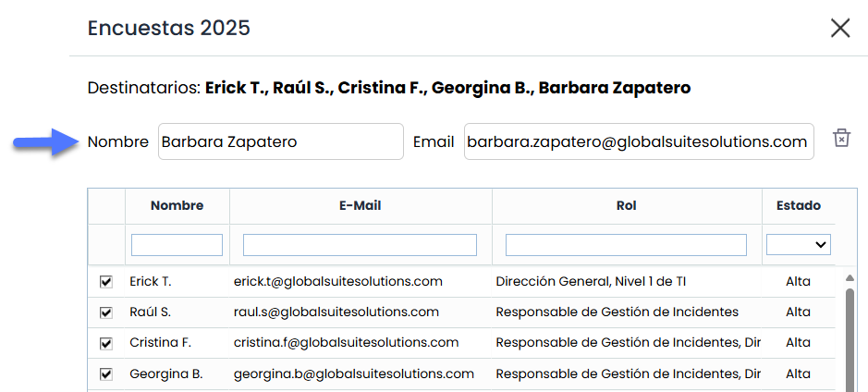Open the Estado filter dropdown
This screenshot has width=868, height=392.
[798, 244]
